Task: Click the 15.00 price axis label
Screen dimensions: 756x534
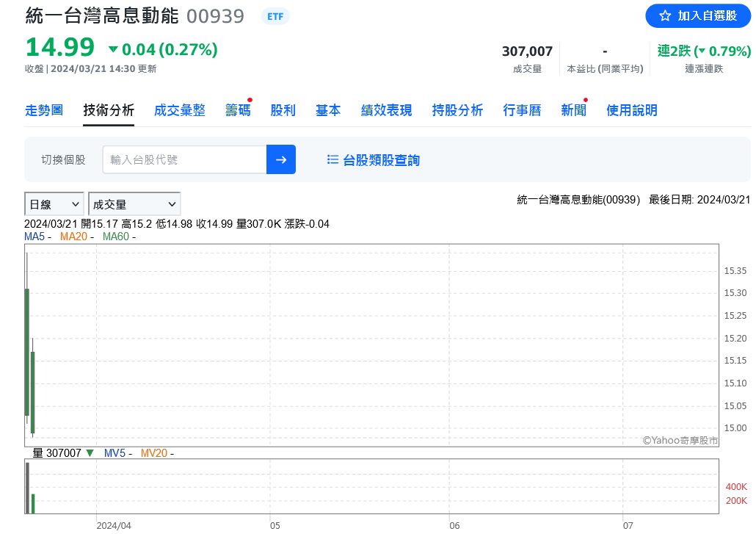Action: [735, 428]
